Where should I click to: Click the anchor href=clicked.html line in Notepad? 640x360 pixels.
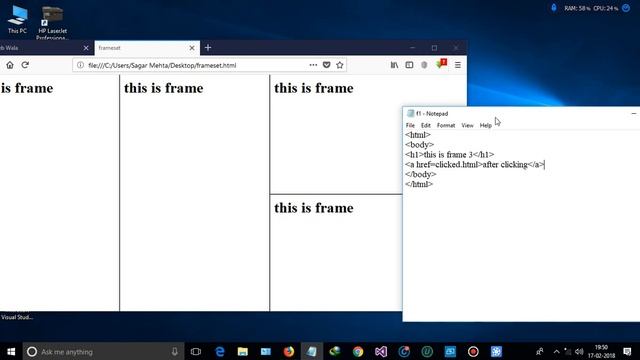coord(475,164)
